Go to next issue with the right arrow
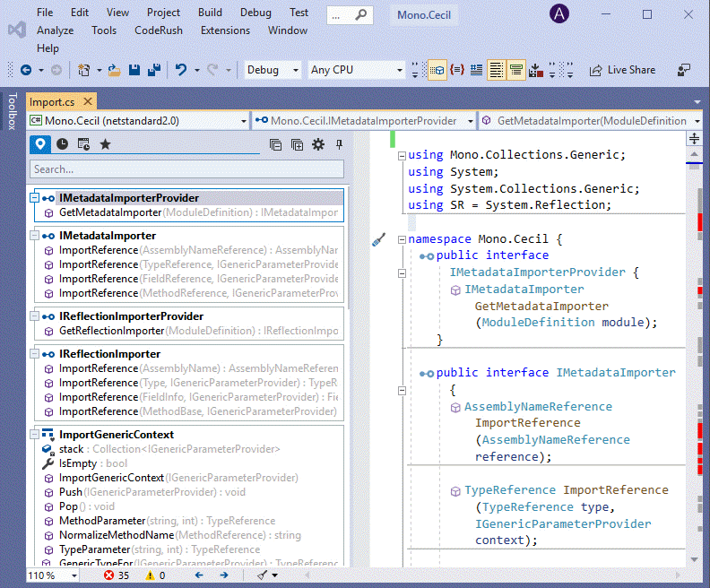This screenshot has height=588, width=710. click(224, 575)
